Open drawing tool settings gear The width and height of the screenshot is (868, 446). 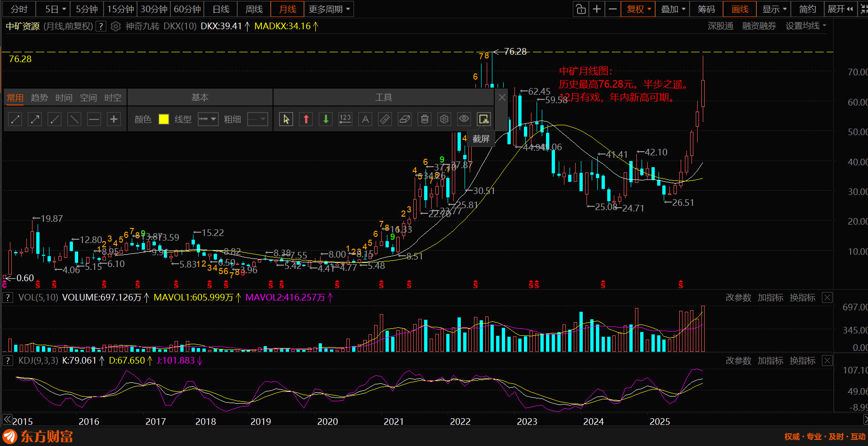coord(444,119)
